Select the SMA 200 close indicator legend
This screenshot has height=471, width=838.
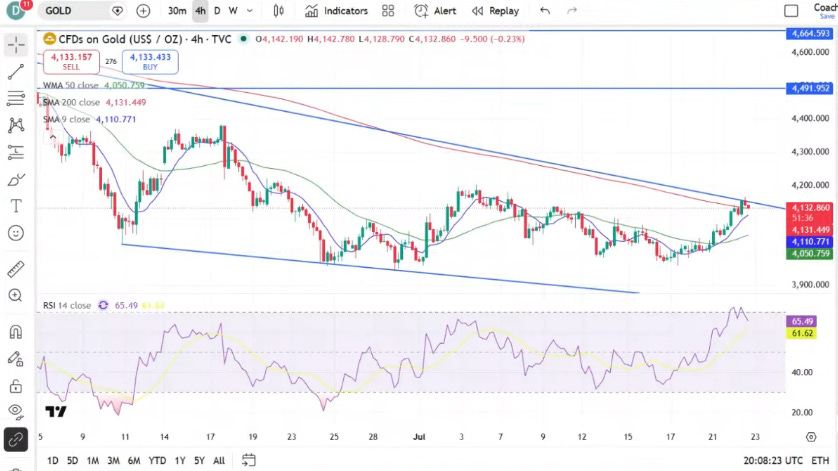click(95, 102)
